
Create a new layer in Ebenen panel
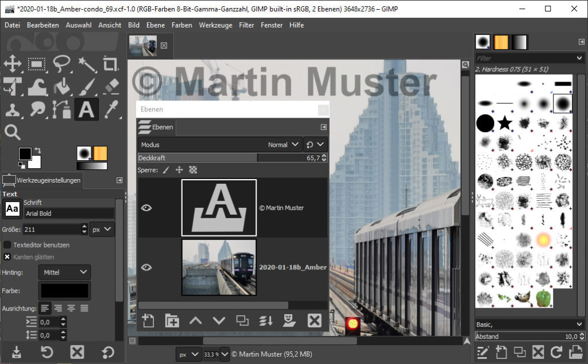(x=149, y=321)
